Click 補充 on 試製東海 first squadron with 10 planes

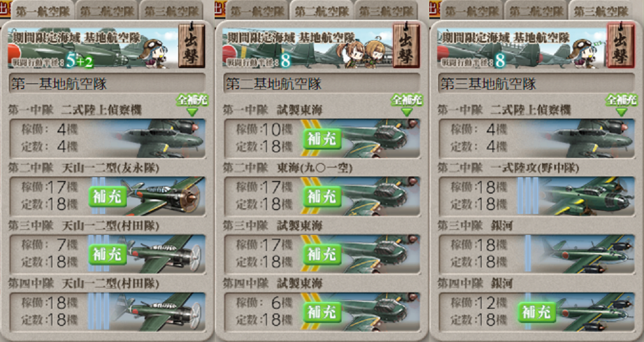pyautogui.click(x=322, y=139)
